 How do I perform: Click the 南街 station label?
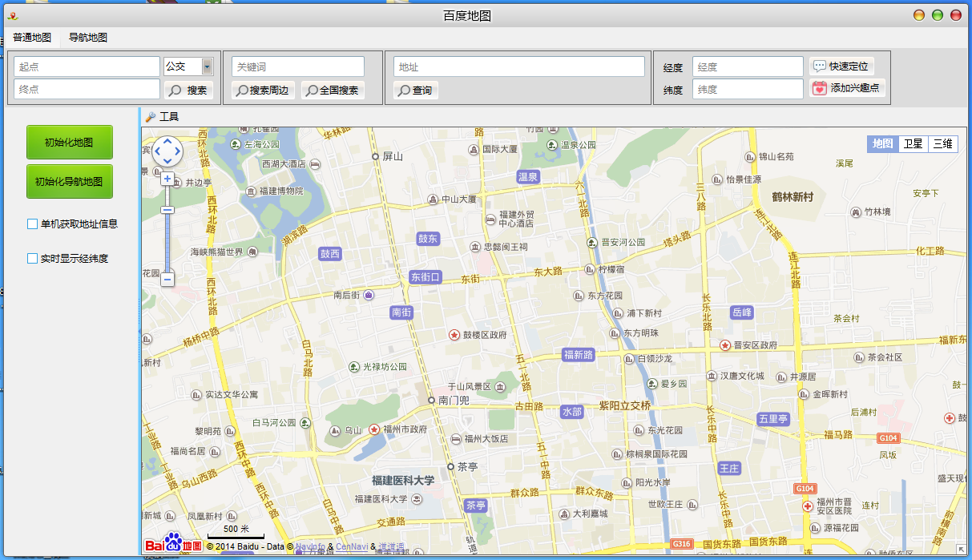[401, 312]
